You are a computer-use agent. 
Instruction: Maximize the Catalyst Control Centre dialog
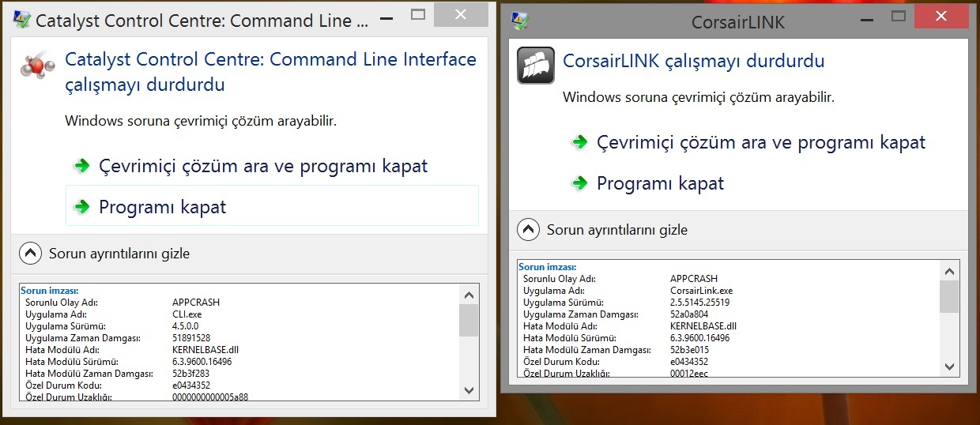pyautogui.click(x=418, y=16)
